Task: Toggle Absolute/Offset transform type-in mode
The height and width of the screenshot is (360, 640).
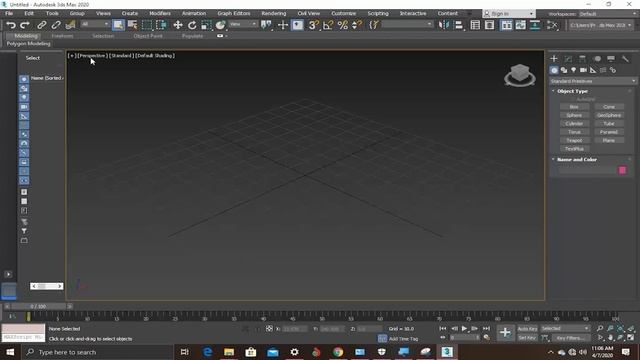Action: point(269,328)
